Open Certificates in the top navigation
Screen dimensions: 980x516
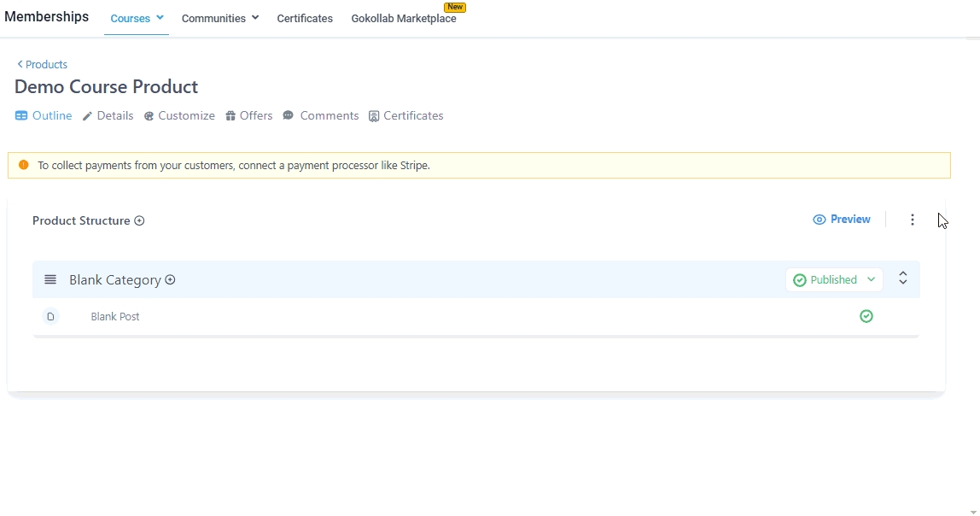click(305, 18)
